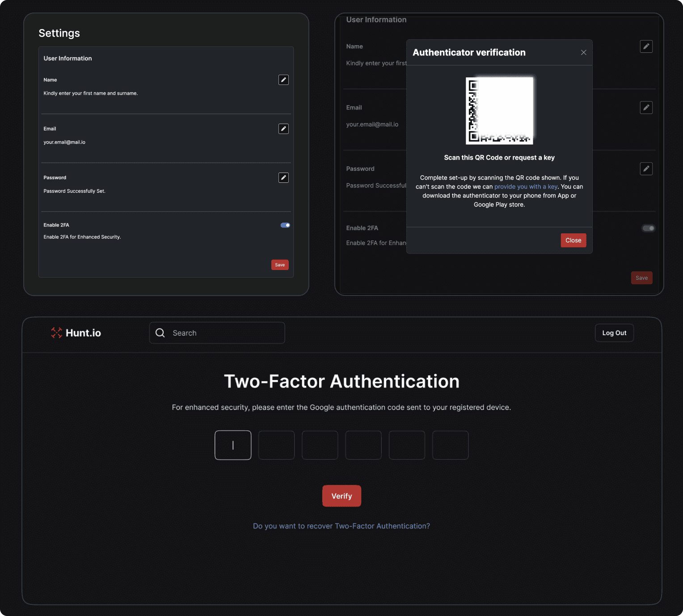This screenshot has width=683, height=616.
Task: Click the edit icon beside your.email@mail.io
Action: pos(283,129)
